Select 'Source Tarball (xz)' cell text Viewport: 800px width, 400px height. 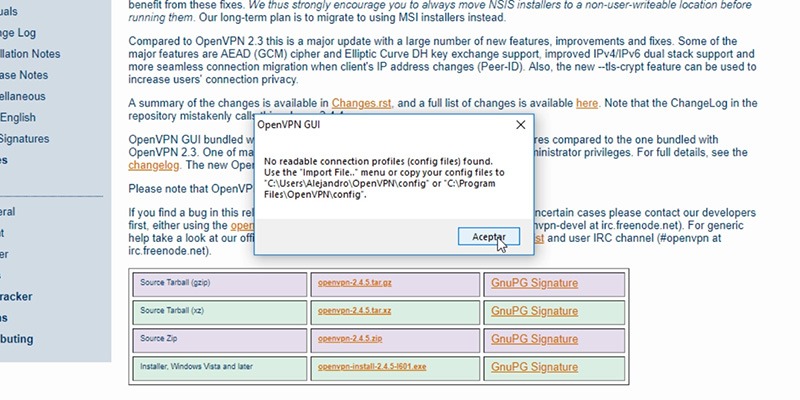(172, 310)
